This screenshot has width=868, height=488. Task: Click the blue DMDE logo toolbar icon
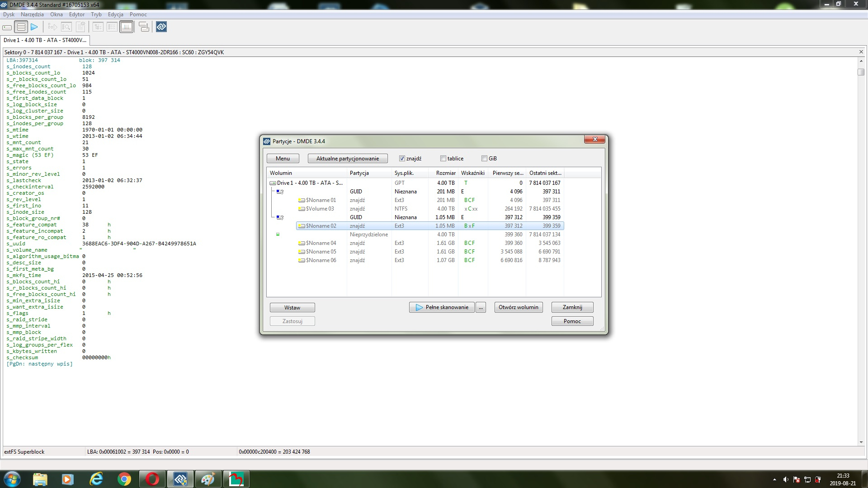point(161,27)
